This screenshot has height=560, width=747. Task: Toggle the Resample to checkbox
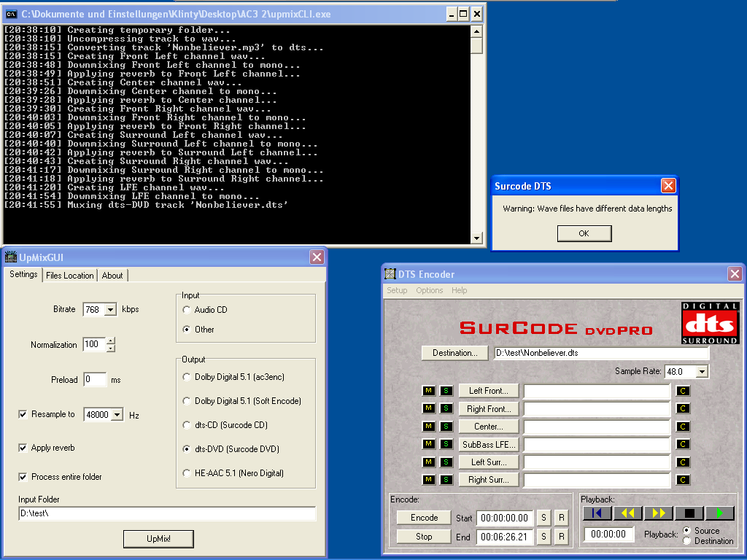point(23,414)
